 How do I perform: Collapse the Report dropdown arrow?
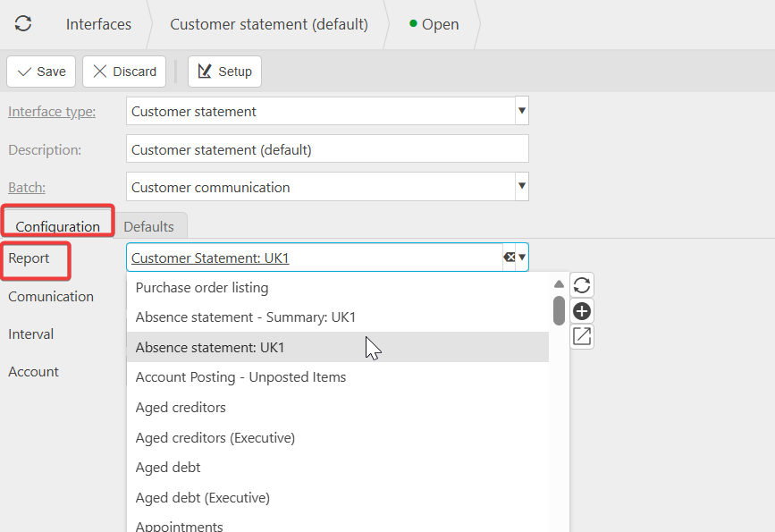point(522,258)
